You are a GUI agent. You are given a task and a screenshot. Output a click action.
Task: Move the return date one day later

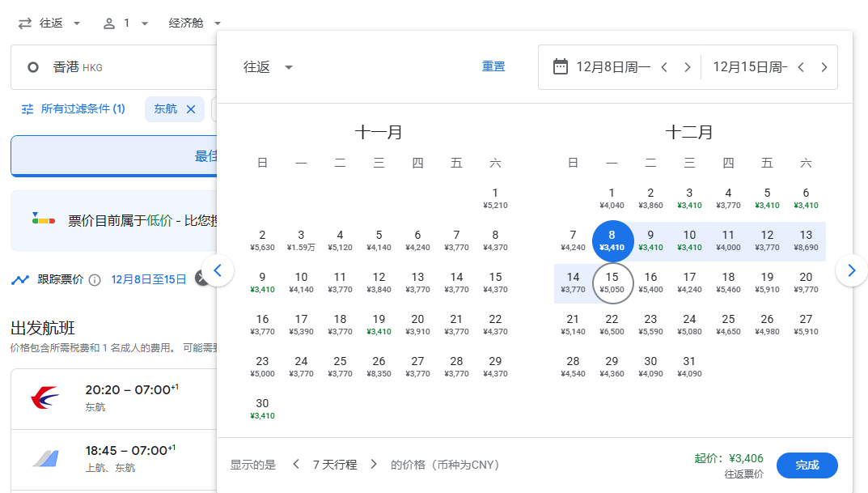(x=824, y=67)
